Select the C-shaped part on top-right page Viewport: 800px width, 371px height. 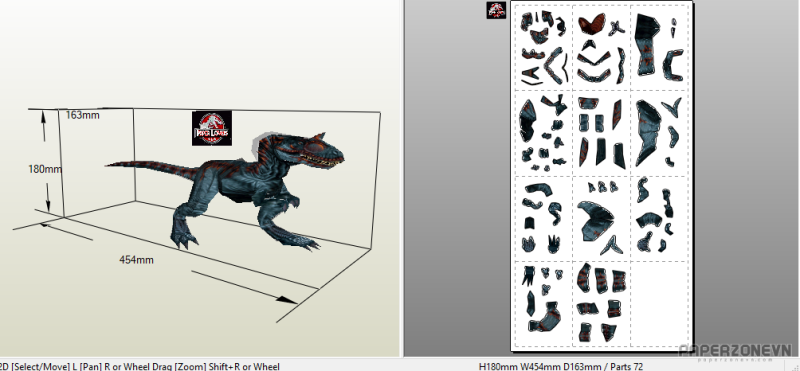point(673,65)
